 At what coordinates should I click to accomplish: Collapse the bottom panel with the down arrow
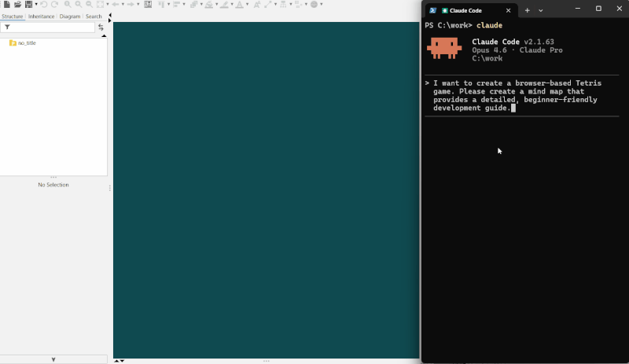(53, 359)
